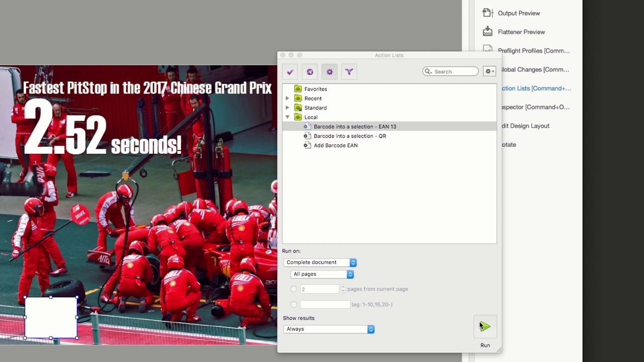Click icon beside Barcode into a selection - QR
This screenshot has width=644, height=362.
[307, 136]
